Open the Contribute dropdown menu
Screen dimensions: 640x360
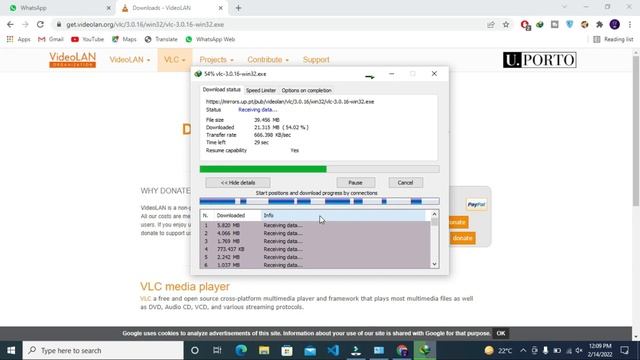(x=268, y=60)
